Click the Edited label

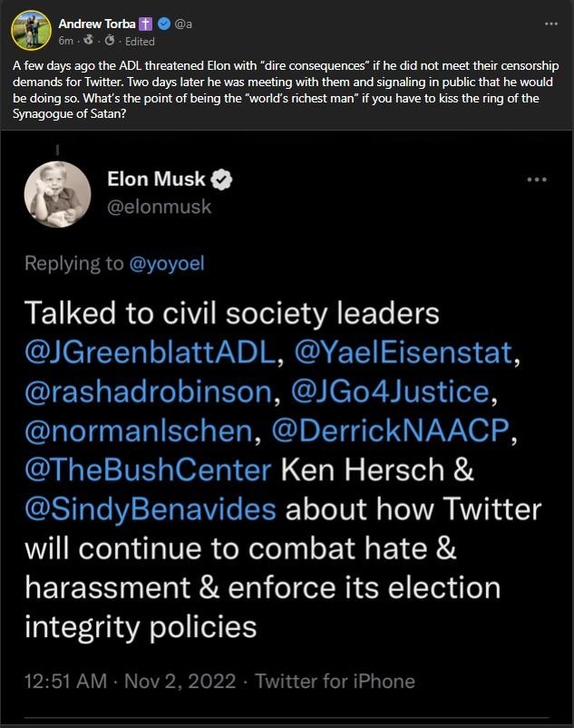[x=140, y=42]
